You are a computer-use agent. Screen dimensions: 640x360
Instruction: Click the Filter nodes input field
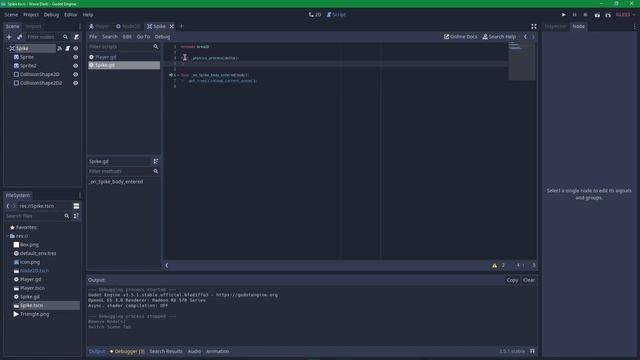tap(43, 37)
